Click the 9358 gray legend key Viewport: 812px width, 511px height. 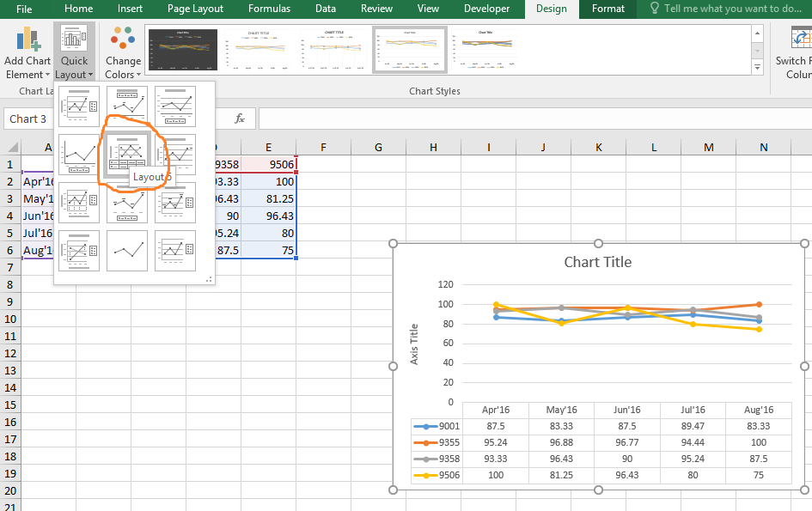(426, 459)
